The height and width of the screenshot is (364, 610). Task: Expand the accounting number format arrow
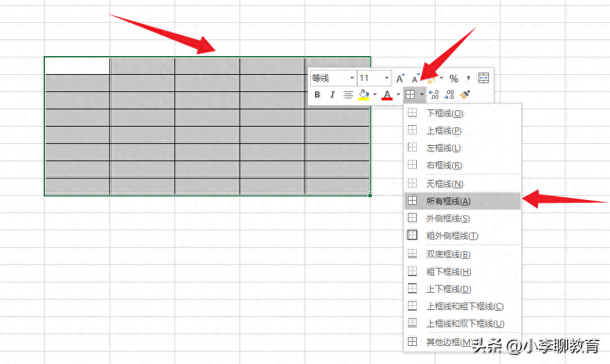(x=442, y=78)
